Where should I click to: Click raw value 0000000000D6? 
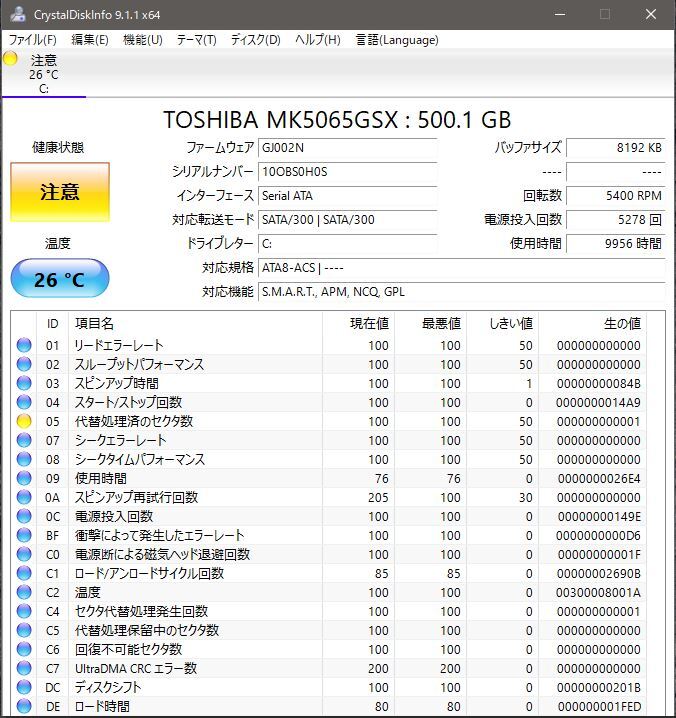(x=598, y=535)
